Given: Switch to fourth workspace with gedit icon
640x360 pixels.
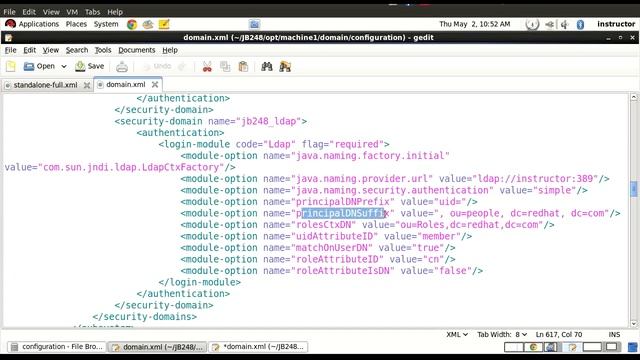Looking at the screenshot, I should click(x=572, y=347).
